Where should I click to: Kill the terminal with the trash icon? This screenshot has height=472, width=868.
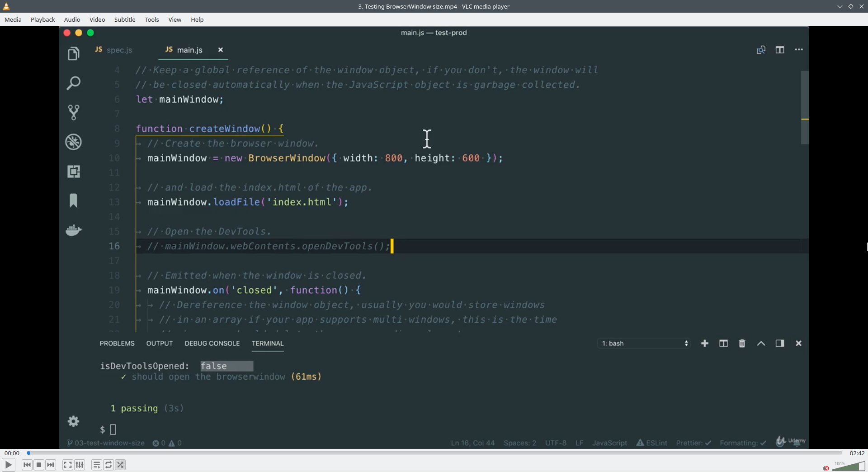(742, 343)
